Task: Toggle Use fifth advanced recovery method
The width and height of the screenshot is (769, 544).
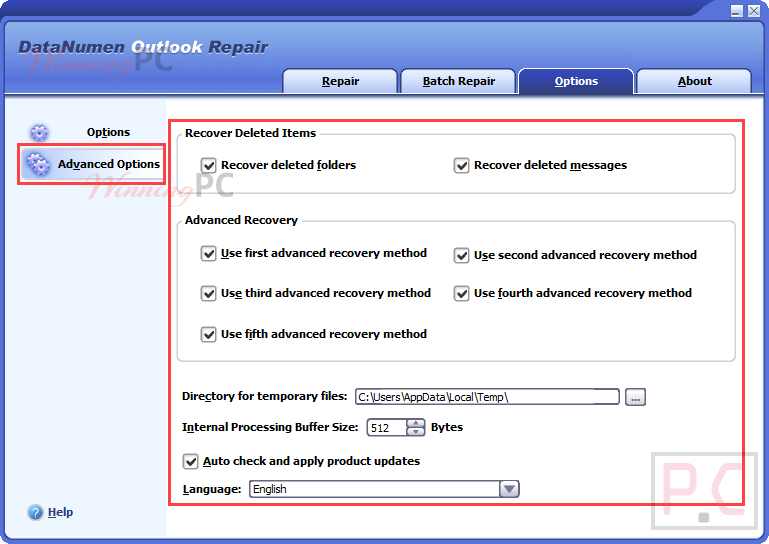Action: coord(208,335)
